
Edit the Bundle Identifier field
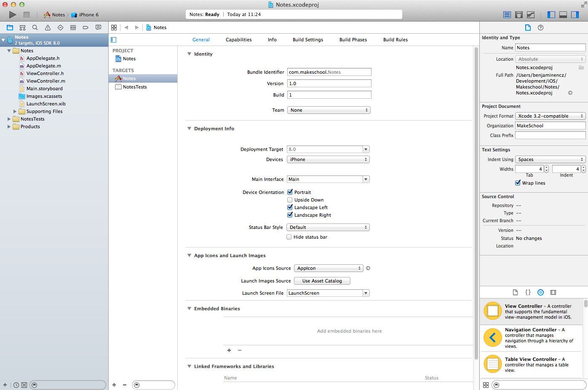coord(329,72)
